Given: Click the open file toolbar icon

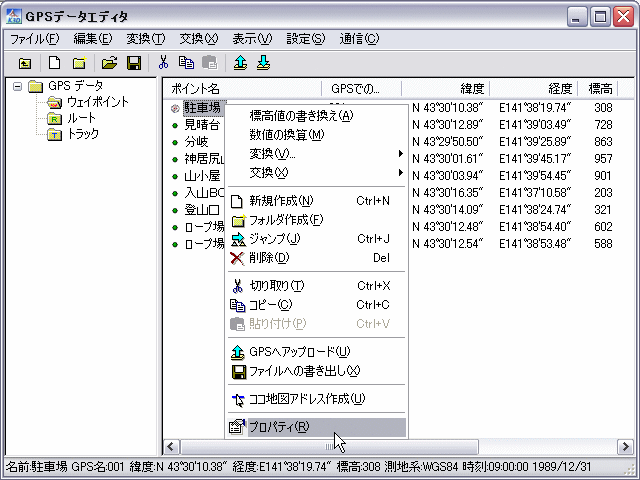Looking at the screenshot, I should (109, 63).
